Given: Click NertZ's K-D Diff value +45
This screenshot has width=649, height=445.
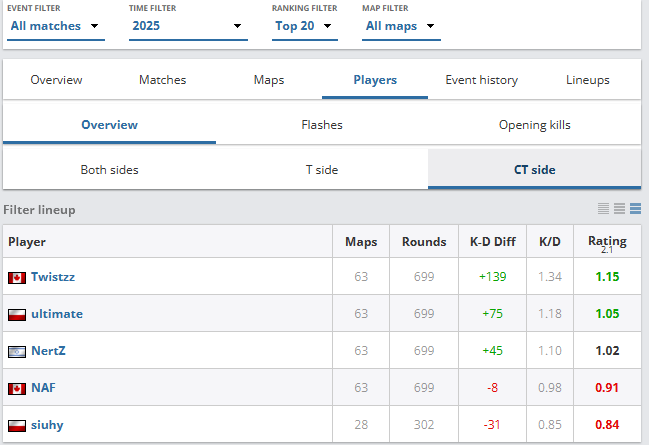Looking at the screenshot, I should coord(493,351).
